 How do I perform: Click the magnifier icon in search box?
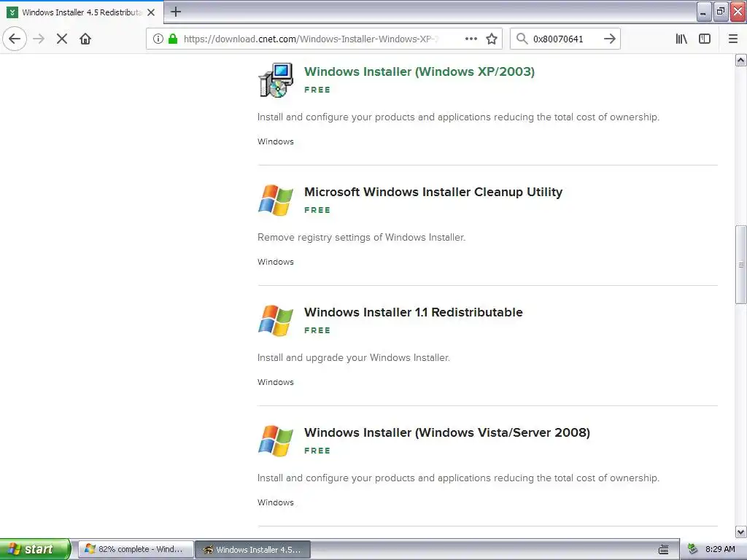(522, 39)
